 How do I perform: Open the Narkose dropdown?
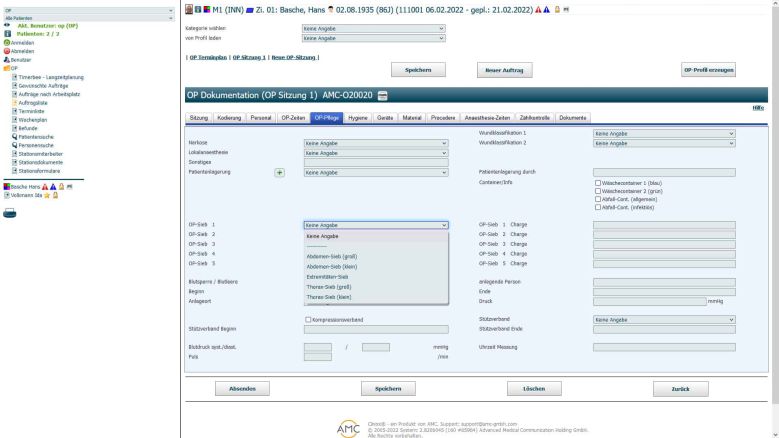pyautogui.click(x=375, y=143)
